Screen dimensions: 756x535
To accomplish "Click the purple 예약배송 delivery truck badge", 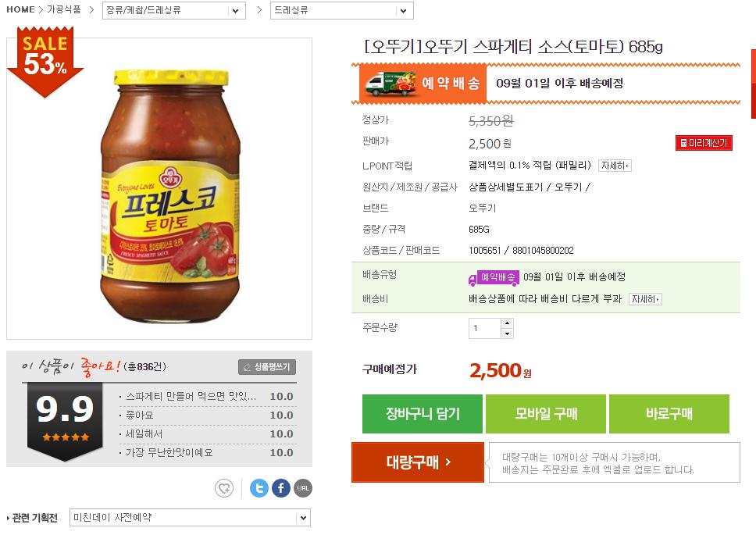I will [494, 277].
